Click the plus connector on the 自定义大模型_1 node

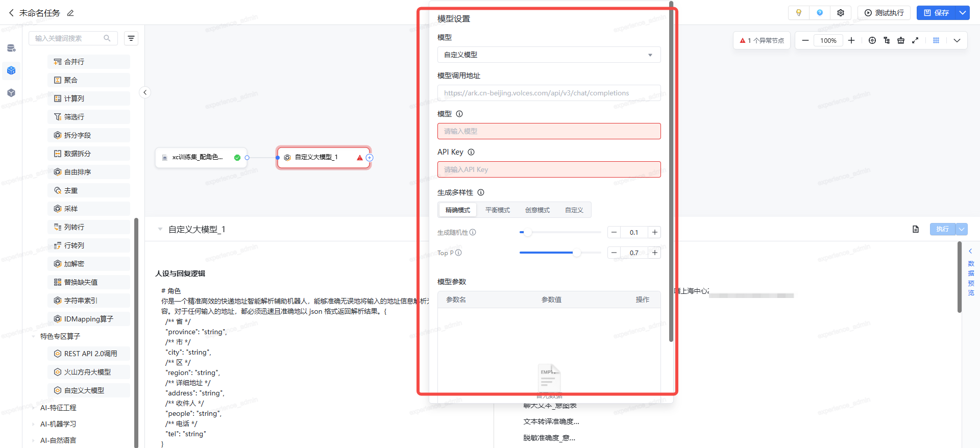pos(370,158)
